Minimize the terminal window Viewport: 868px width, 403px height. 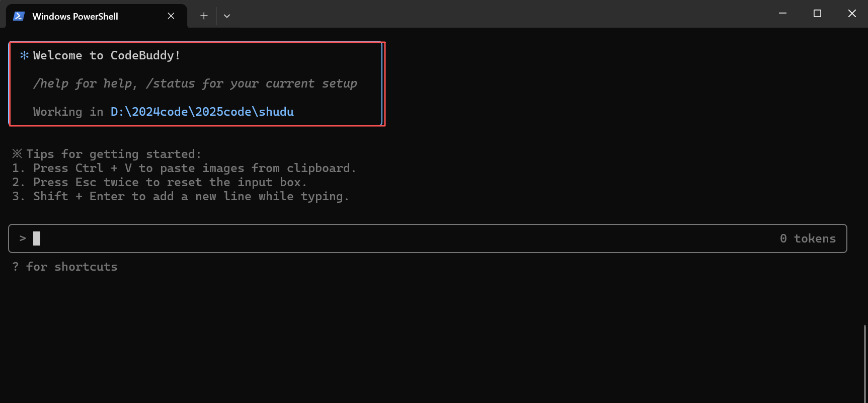coord(782,14)
